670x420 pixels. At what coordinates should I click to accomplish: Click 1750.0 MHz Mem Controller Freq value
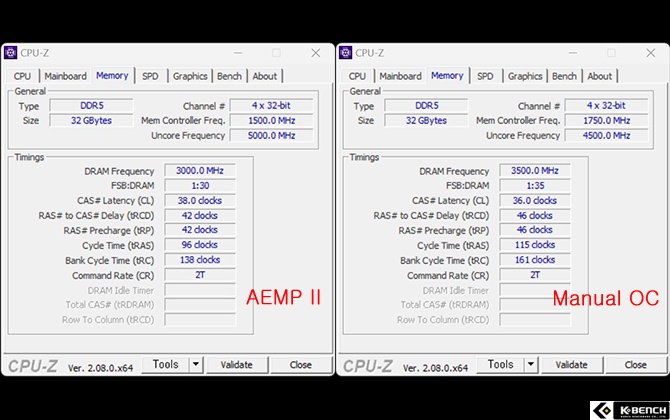pyautogui.click(x=607, y=120)
